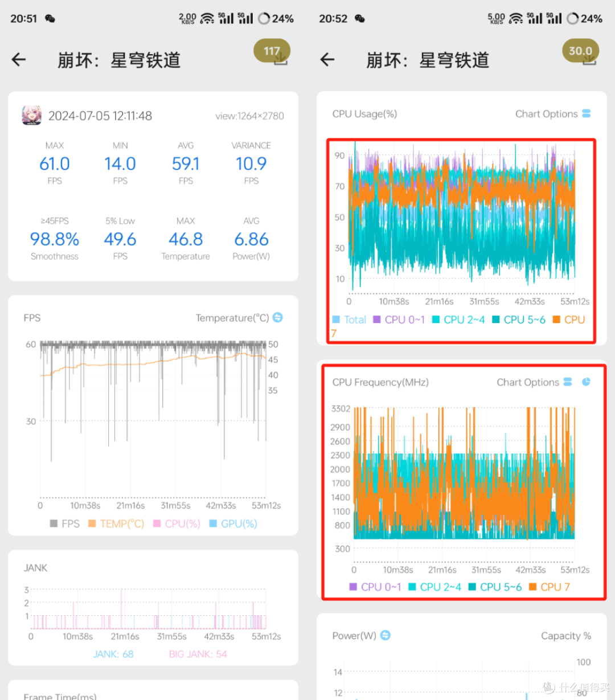The height and width of the screenshot is (700, 615).
Task: Tap BIG JANK: 54 legend label
Action: (198, 654)
